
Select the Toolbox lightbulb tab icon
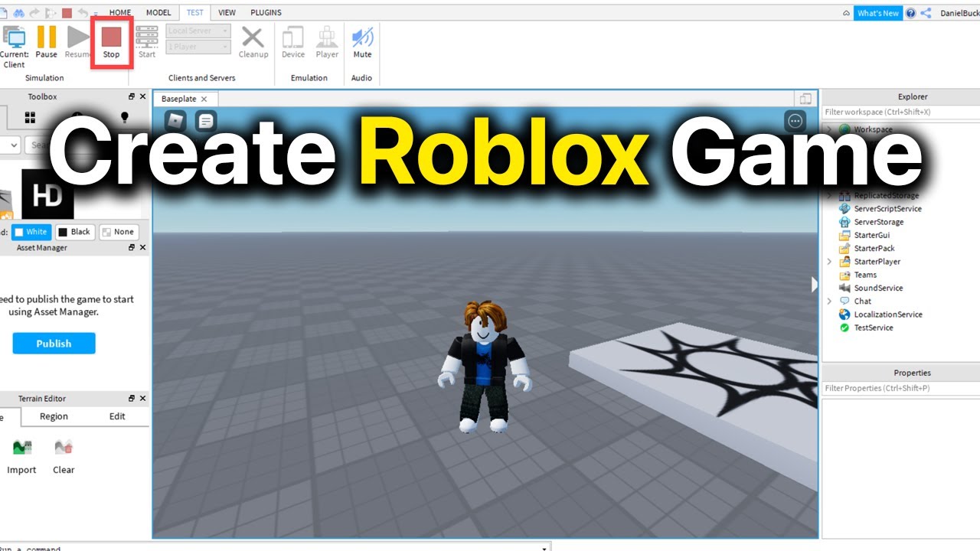tap(125, 117)
